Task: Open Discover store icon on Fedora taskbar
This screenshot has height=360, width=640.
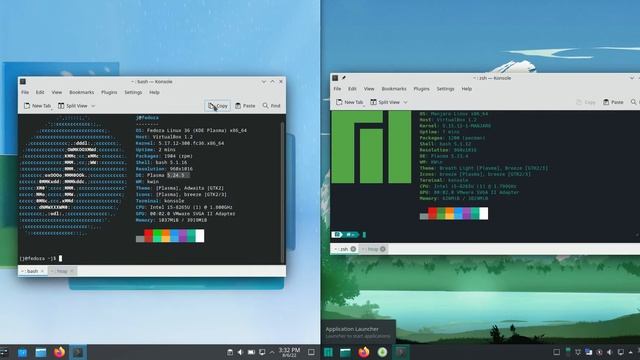Action: (x=22, y=352)
